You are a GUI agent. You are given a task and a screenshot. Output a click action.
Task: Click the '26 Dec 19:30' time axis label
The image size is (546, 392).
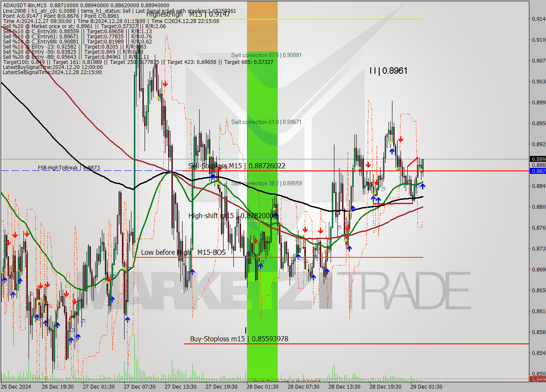[58, 387]
